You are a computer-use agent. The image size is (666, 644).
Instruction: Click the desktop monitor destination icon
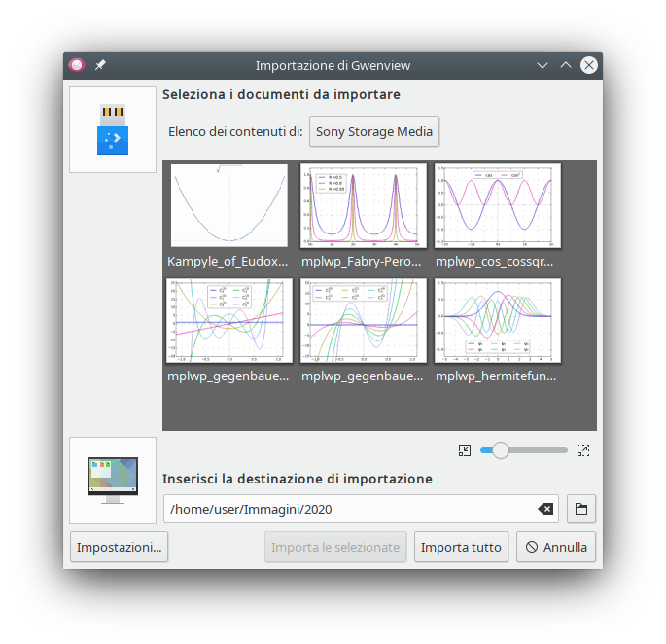click(113, 481)
